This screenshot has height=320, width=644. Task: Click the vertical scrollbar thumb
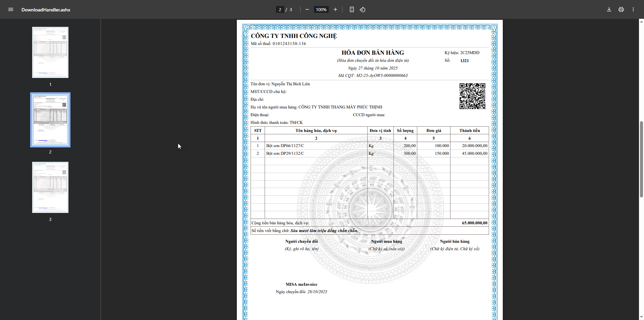point(641,159)
